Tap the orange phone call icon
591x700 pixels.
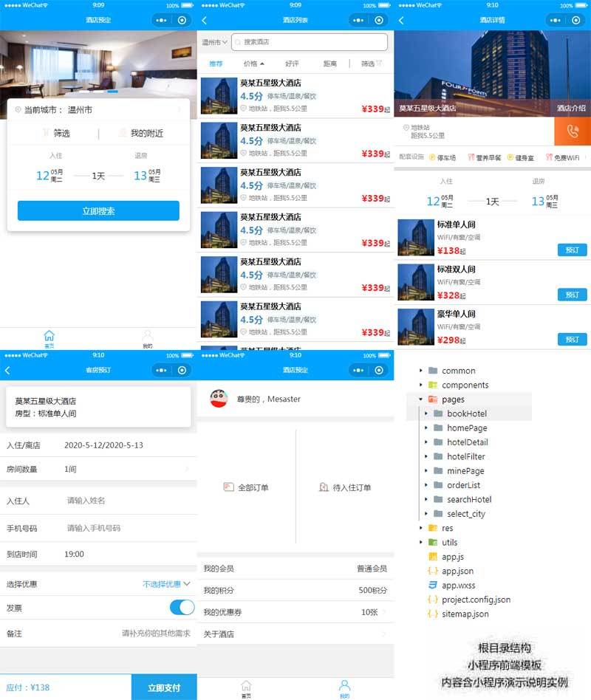pos(572,131)
